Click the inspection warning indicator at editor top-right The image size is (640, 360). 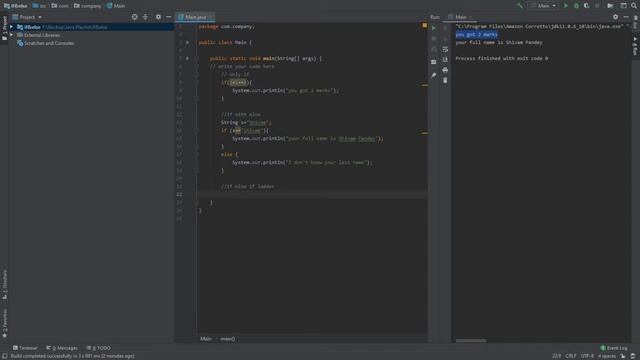click(424, 25)
